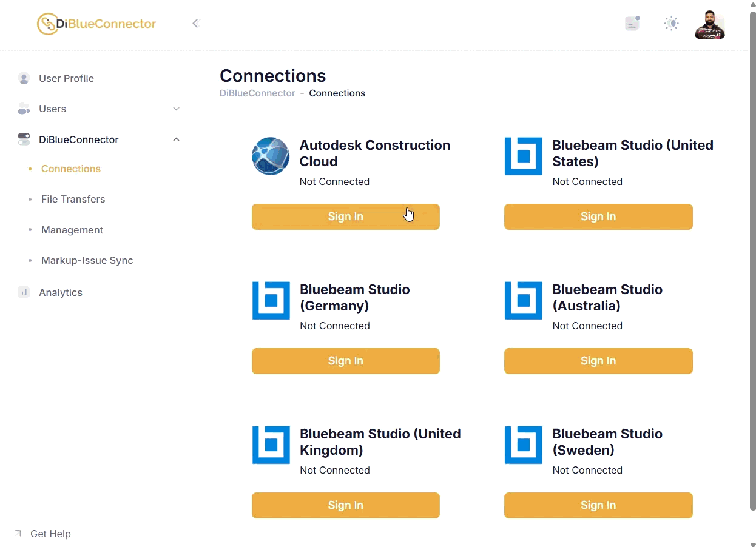
Task: Click the Bluebeam Studio (United States) logo
Action: [524, 156]
